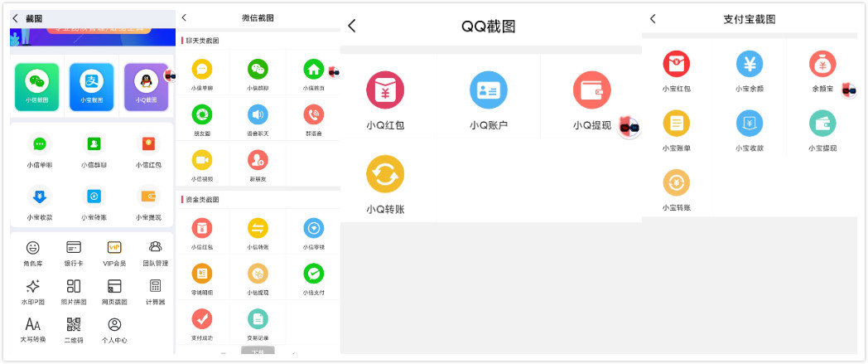The image size is (868, 364).
Task: Tap 小宝转账 shortcut on the 截图 home screen
Action: click(94, 203)
